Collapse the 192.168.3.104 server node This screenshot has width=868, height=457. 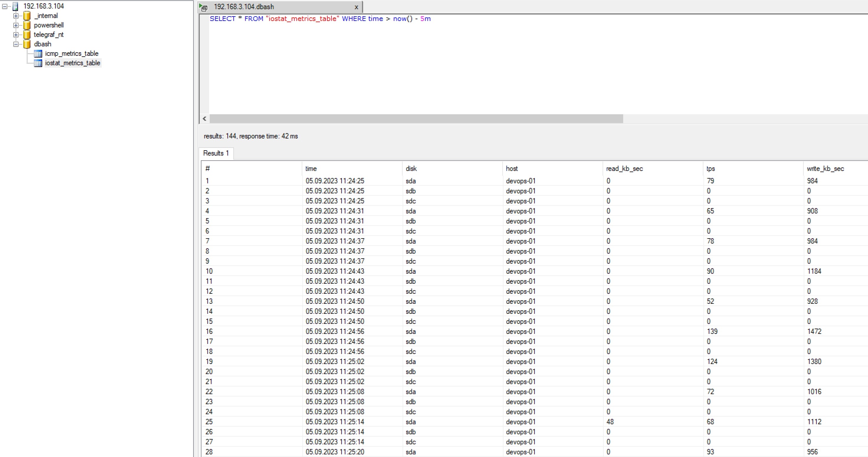pos(5,6)
